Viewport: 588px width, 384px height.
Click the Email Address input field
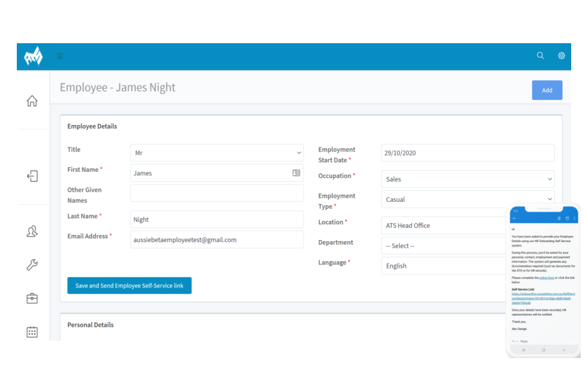pyautogui.click(x=217, y=240)
